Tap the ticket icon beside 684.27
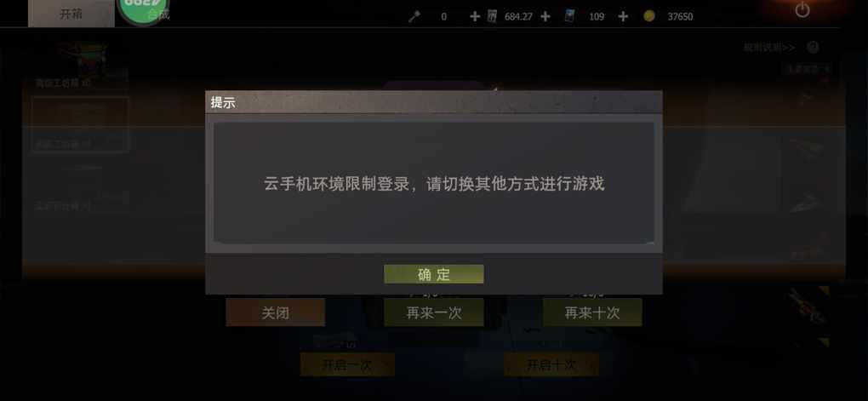This screenshot has width=868, height=401. pos(492,16)
